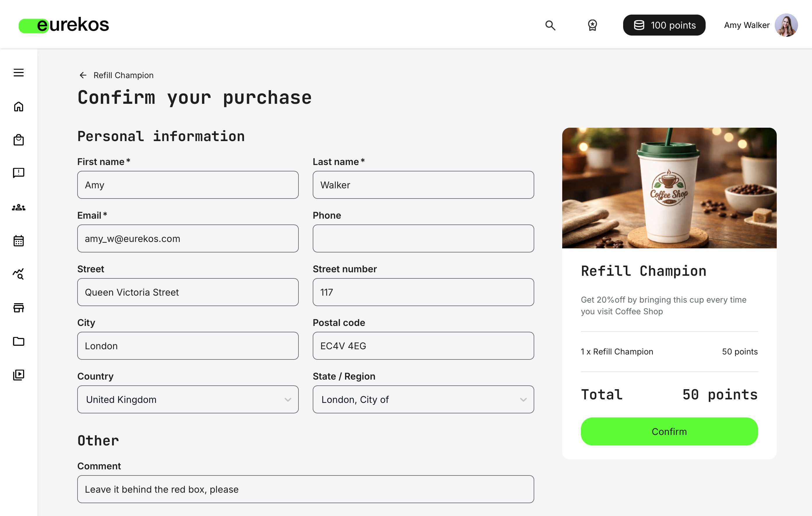Image resolution: width=812 pixels, height=516 pixels.
Task: Open the folder sidebar icon
Action: click(x=19, y=341)
